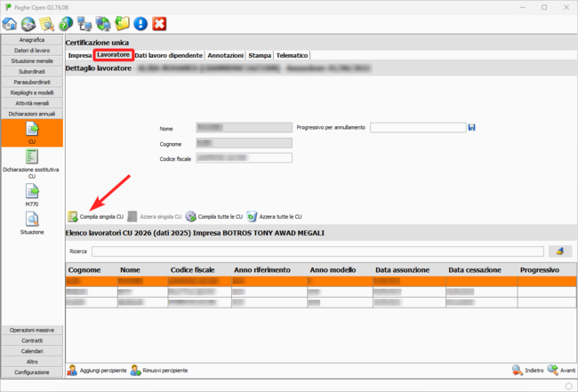578x392 pixels.
Task: Click the search icon next to Ricerca field
Action: pos(560,252)
